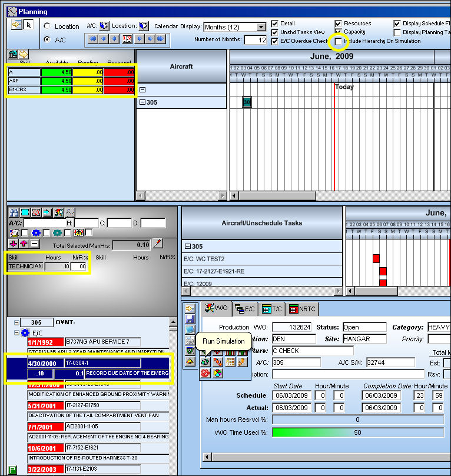Click the floppy disk save icon
451x476 pixels.
point(190,319)
